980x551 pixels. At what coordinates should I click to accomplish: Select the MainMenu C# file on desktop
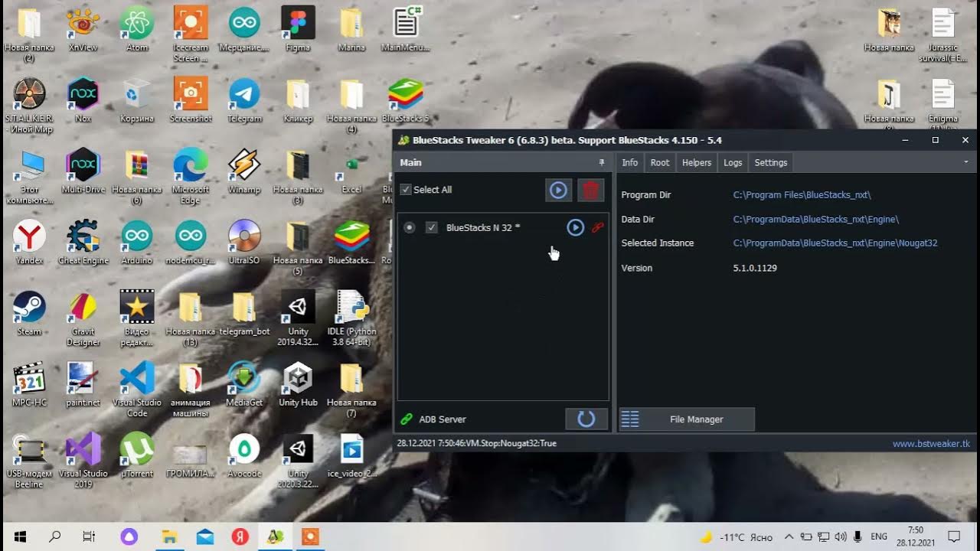point(406,31)
